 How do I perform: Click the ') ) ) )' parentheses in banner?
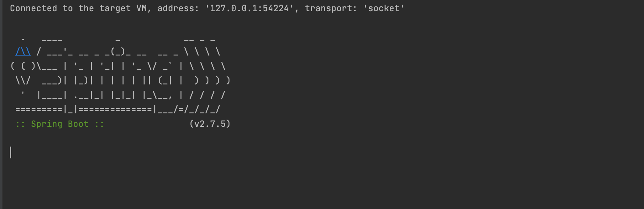pos(213,81)
